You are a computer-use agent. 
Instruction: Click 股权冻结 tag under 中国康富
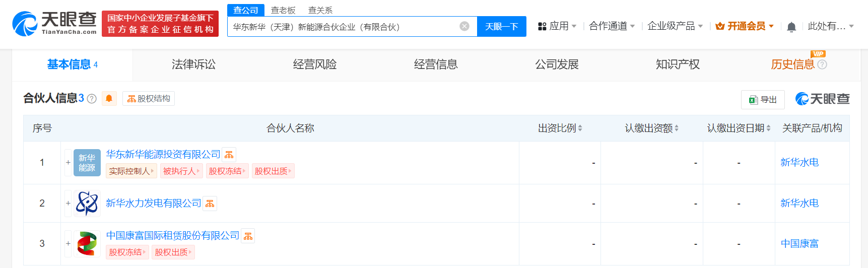(x=127, y=252)
